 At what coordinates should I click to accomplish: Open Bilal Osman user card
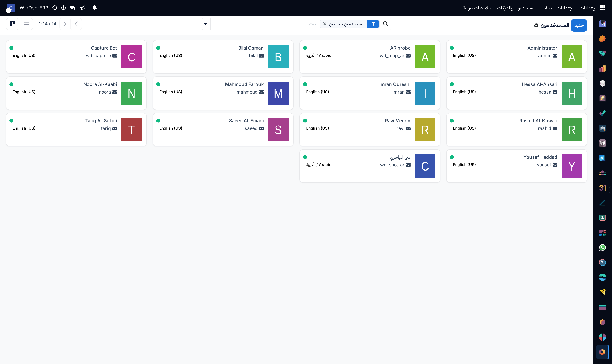tap(223, 57)
